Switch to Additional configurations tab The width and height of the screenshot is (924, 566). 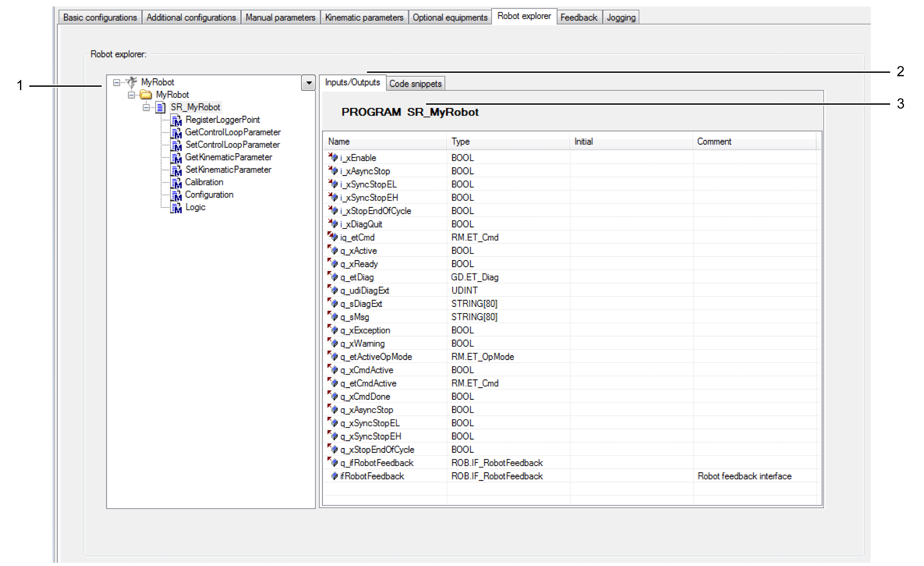(191, 17)
